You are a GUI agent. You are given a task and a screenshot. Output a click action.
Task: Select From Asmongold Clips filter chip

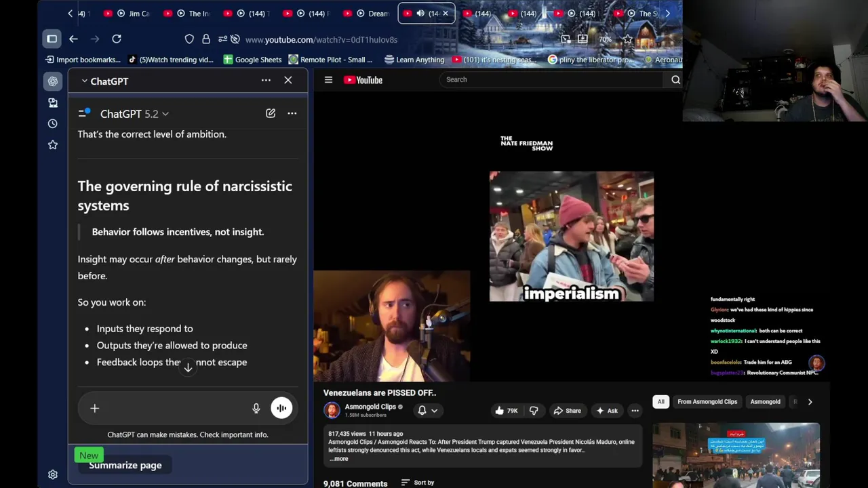click(x=707, y=401)
